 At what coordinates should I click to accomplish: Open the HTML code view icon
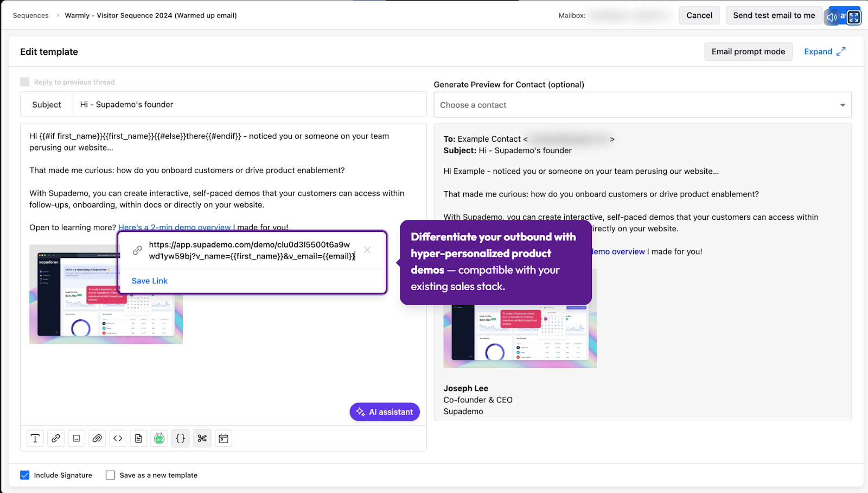tap(118, 438)
